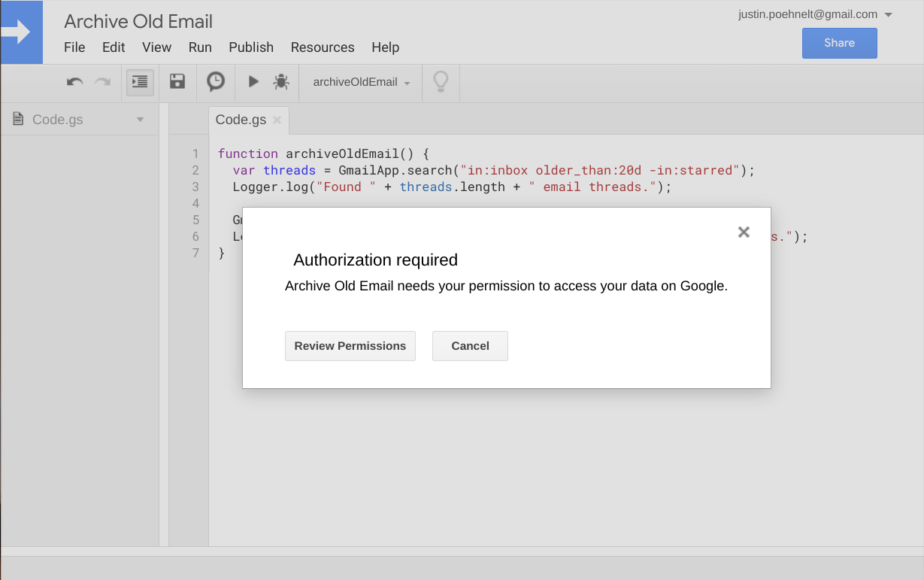Cancel the authorization request

(470, 346)
